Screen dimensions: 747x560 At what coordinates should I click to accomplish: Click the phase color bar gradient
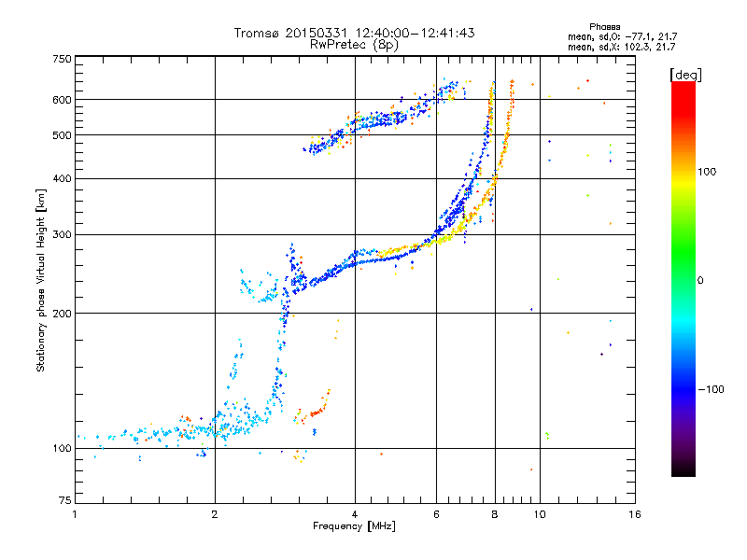[684, 278]
